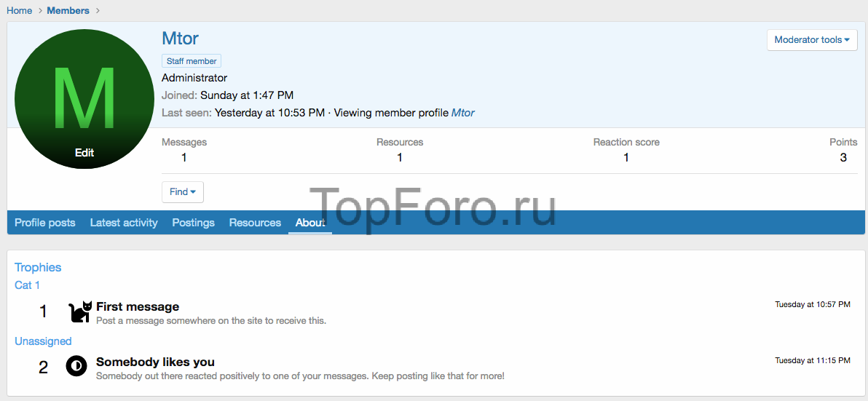This screenshot has width=868, height=401.
Task: Open the Moderator tools dropdown
Action: point(811,40)
